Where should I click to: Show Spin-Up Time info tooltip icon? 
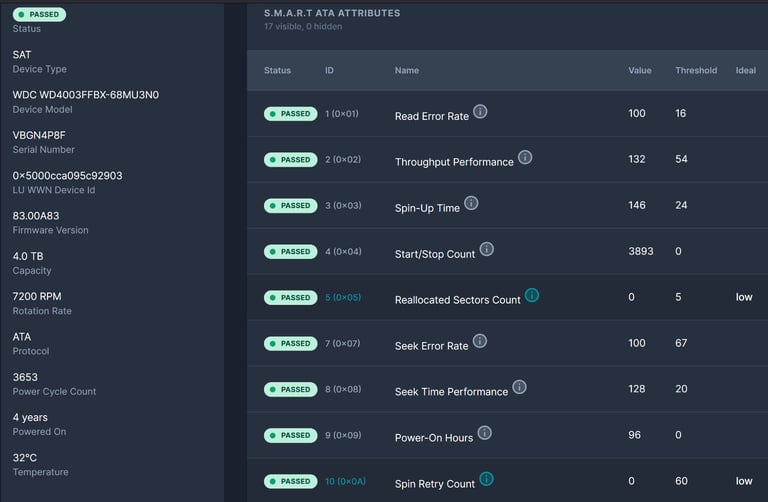click(x=471, y=203)
